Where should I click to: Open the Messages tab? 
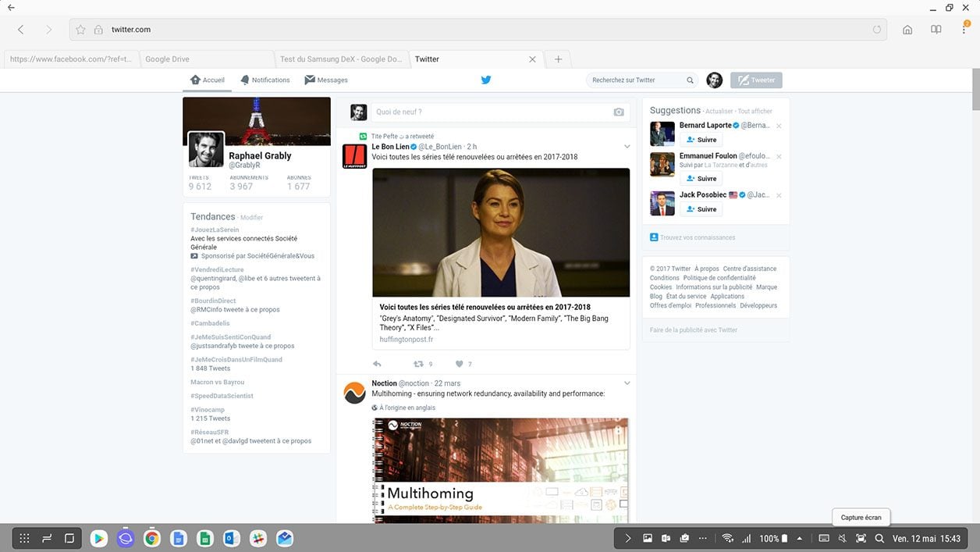pyautogui.click(x=326, y=80)
